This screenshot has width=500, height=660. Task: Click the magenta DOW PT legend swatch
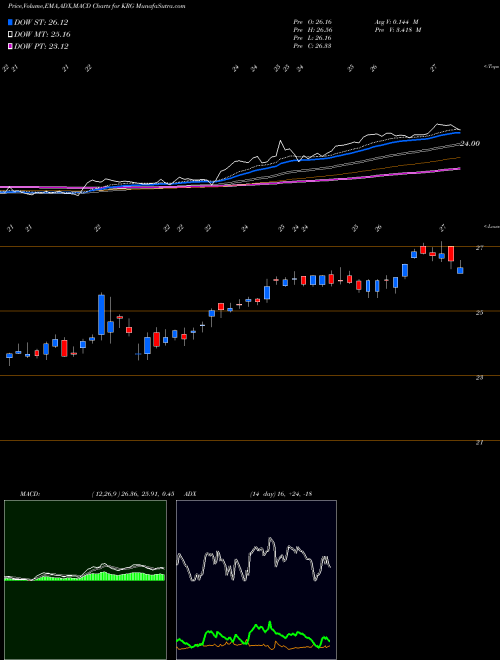click(10, 46)
